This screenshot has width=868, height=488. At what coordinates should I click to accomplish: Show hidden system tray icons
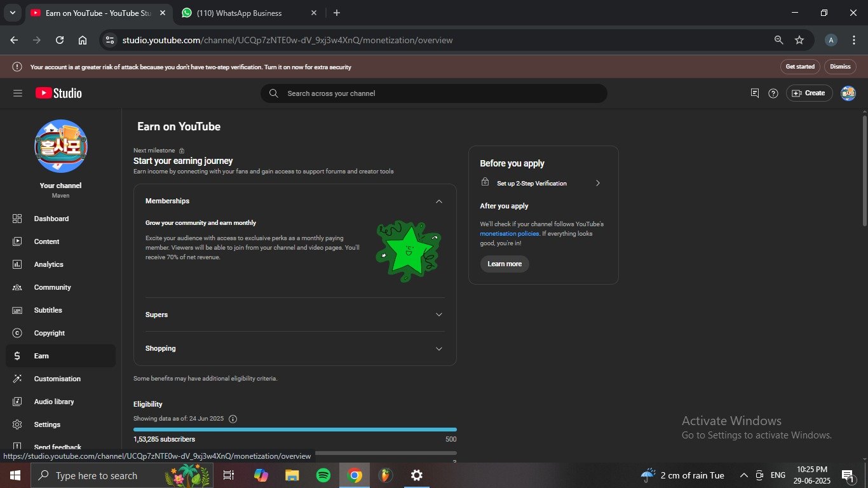tap(744, 475)
